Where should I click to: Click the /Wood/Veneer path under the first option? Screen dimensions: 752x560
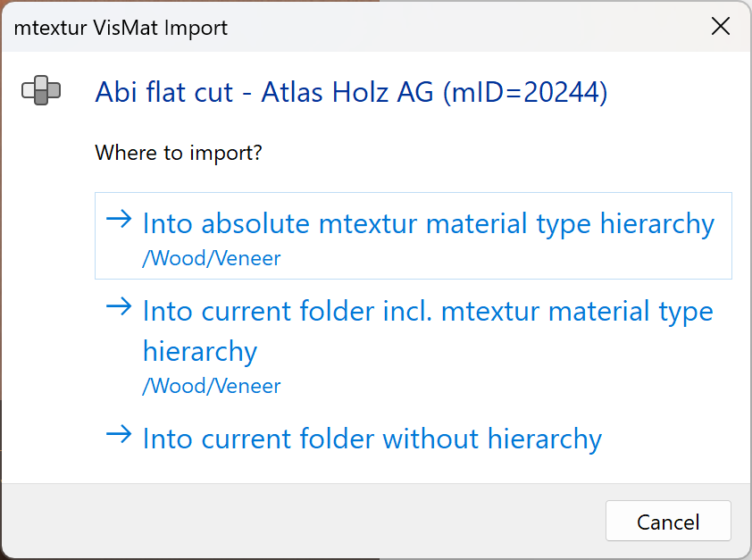point(211,258)
